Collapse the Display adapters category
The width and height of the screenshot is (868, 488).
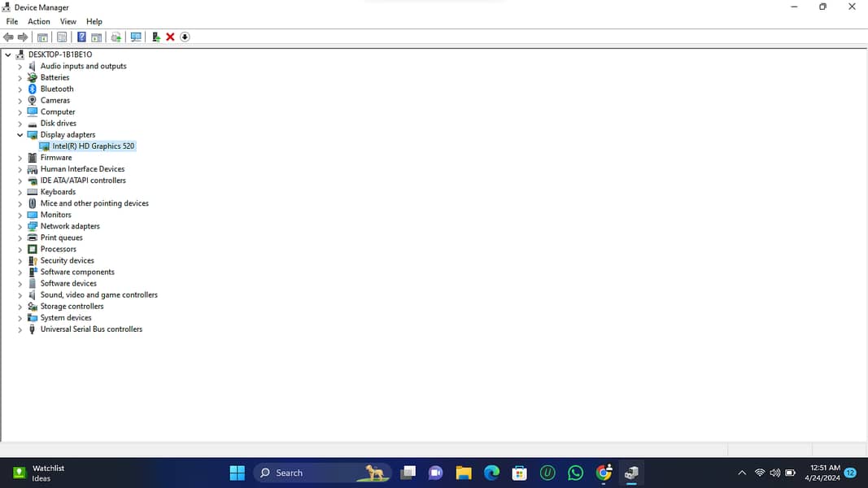coord(20,135)
